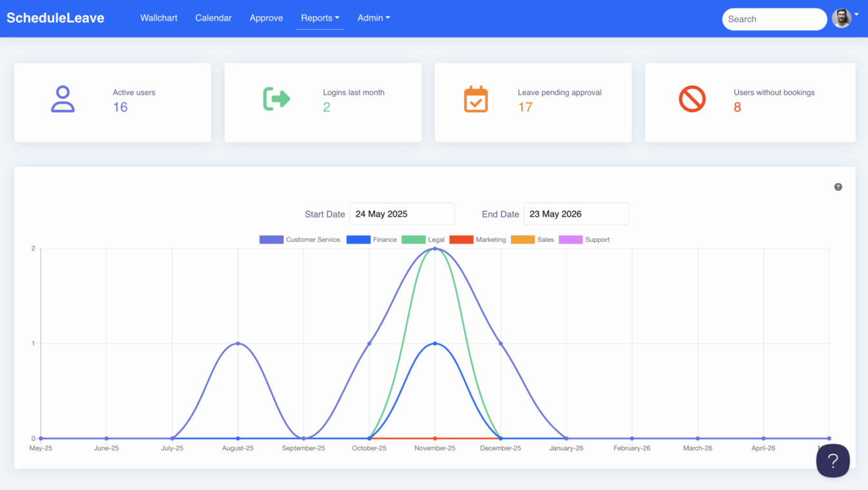Image resolution: width=868 pixels, height=490 pixels.
Task: Open the Approve page
Action: pos(266,18)
